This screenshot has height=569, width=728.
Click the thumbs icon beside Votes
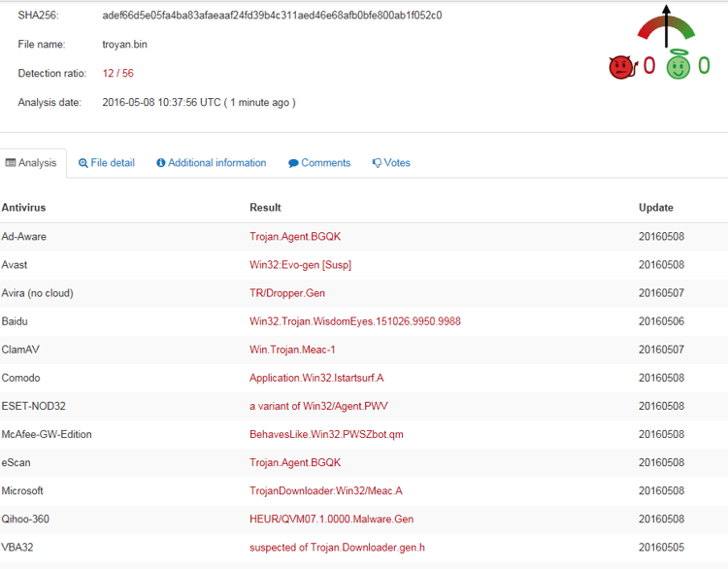(377, 163)
